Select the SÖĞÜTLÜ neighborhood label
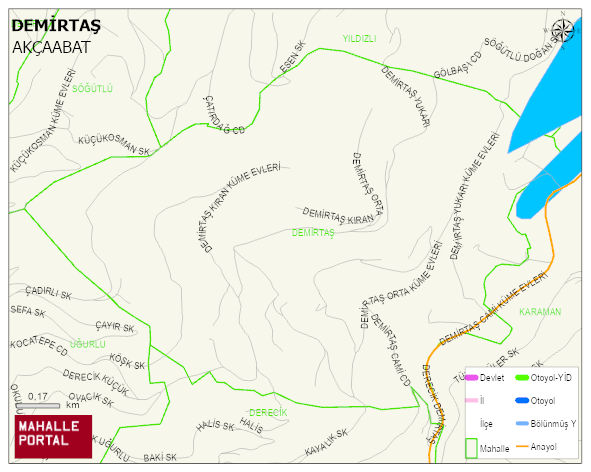 (x=92, y=89)
